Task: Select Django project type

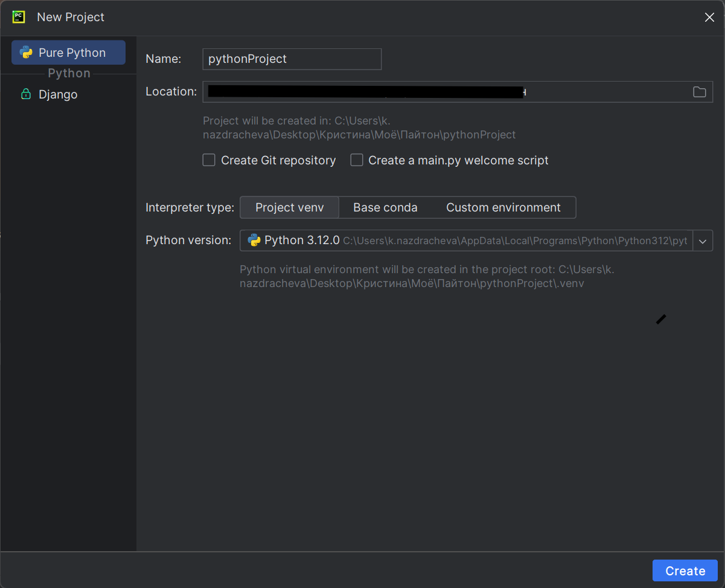Action: (68, 94)
